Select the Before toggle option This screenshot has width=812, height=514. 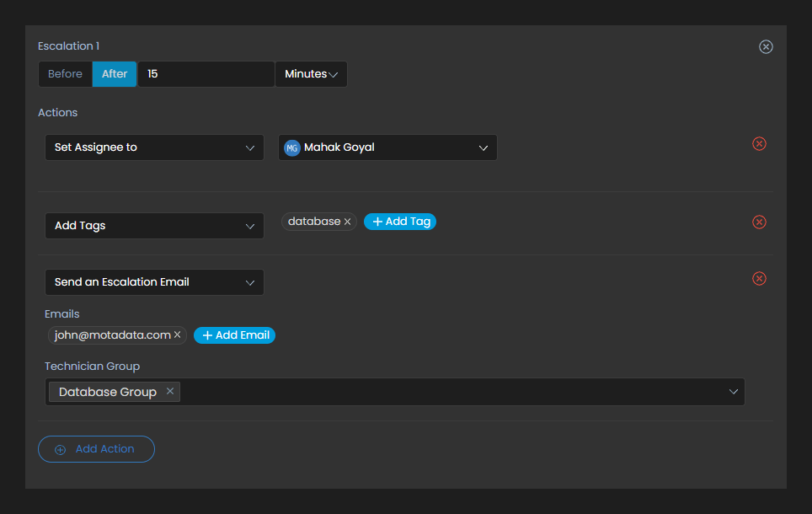[65, 73]
